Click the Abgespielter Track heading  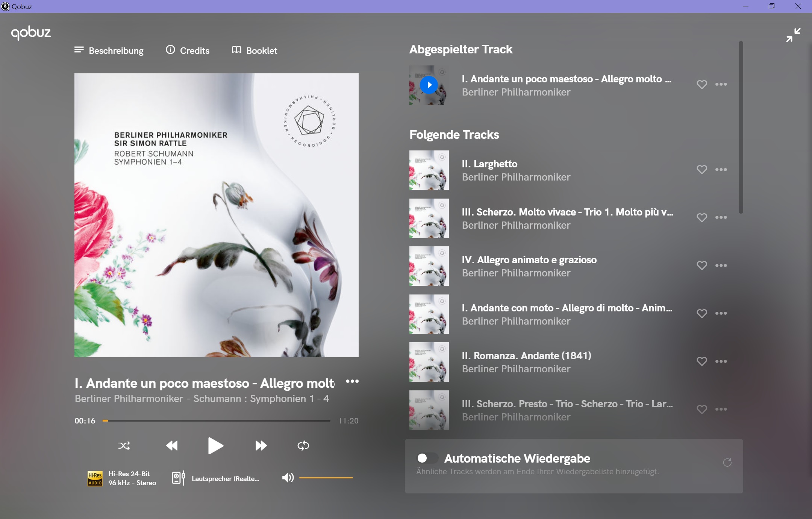[461, 49]
